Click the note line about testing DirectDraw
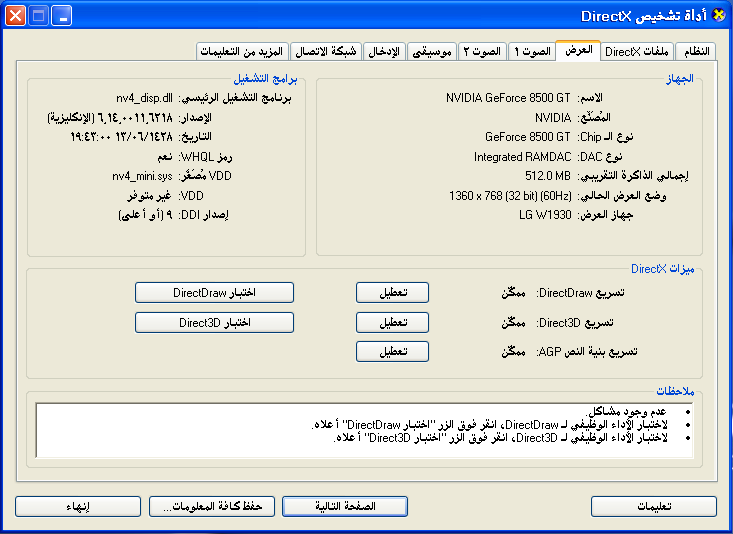Screen dimensions: 733x534 tap(489, 425)
